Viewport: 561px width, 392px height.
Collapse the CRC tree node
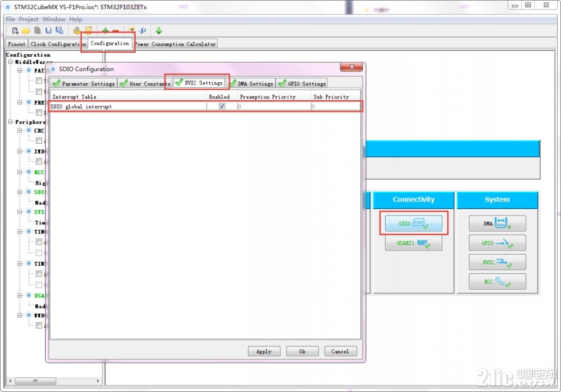coord(20,131)
